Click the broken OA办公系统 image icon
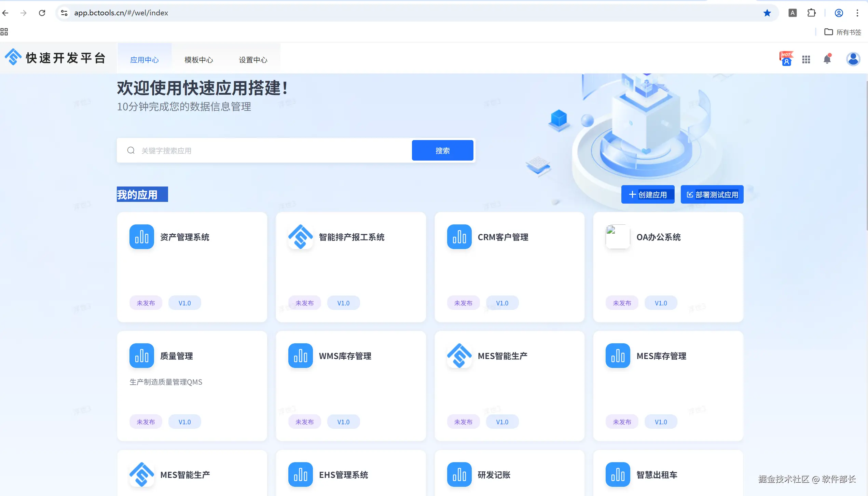Image resolution: width=868 pixels, height=496 pixels. tap(618, 237)
